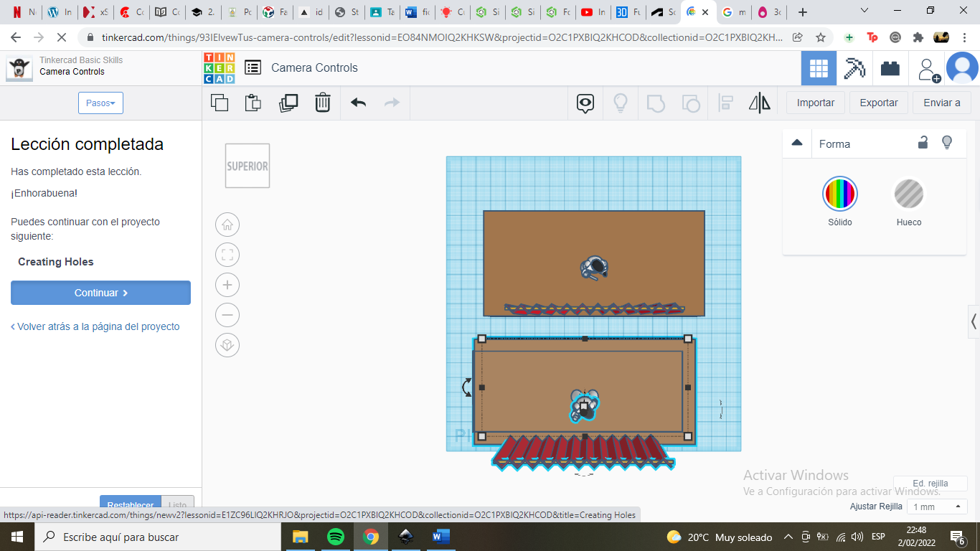Open the Ajustar Rejilla 1 mm dropdown

pos(937,507)
